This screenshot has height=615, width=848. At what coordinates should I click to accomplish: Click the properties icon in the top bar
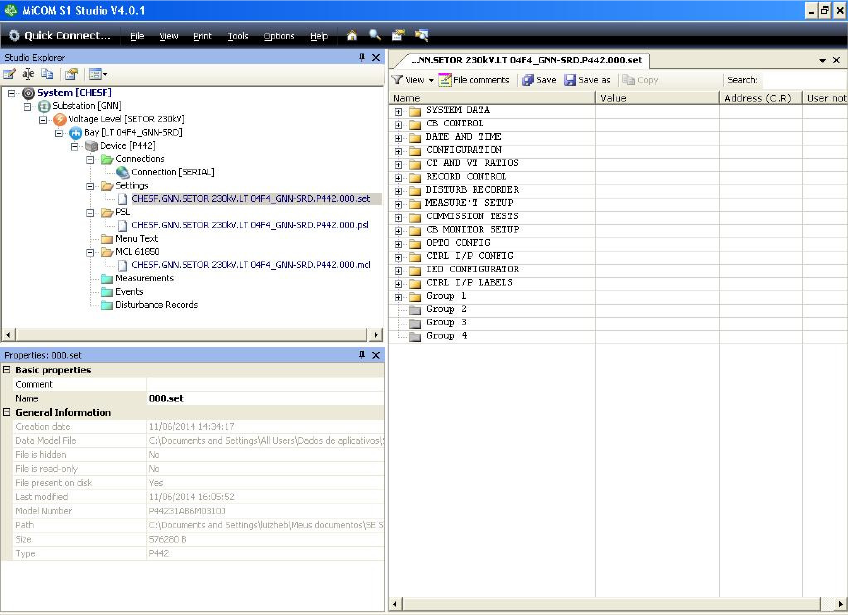click(398, 35)
